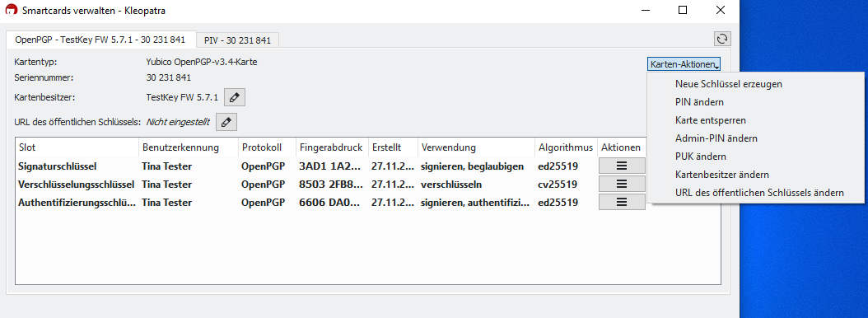Click Kleopatra app icon in title bar

coord(11,10)
